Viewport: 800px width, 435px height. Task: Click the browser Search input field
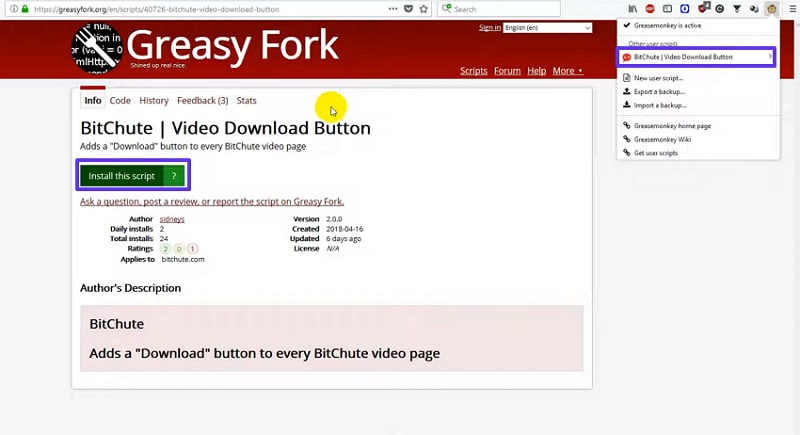499,9
